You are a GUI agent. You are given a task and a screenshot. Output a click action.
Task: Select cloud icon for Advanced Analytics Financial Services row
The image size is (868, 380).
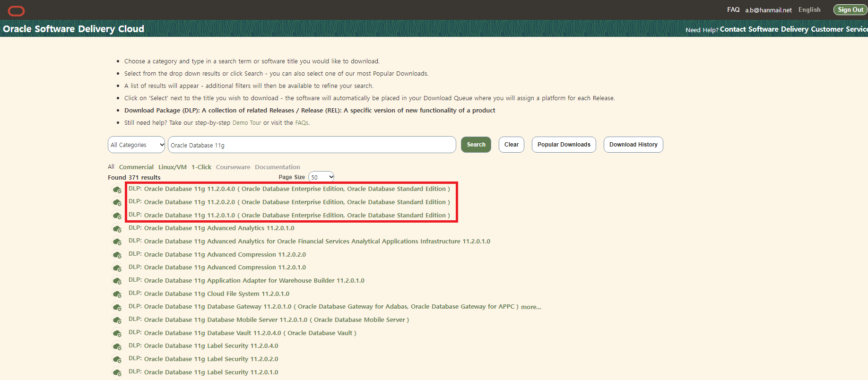pos(117,242)
